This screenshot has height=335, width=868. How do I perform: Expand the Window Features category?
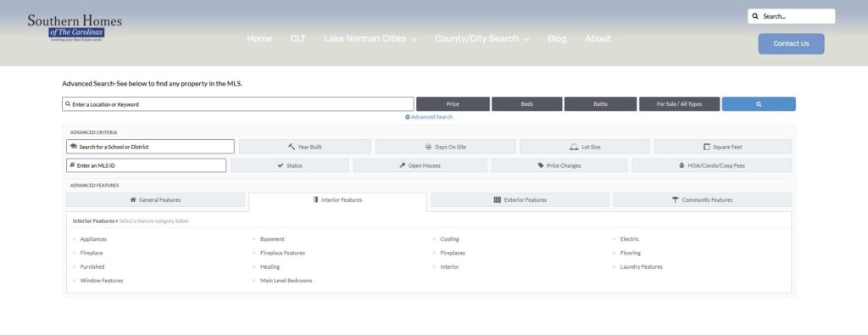coord(102,281)
